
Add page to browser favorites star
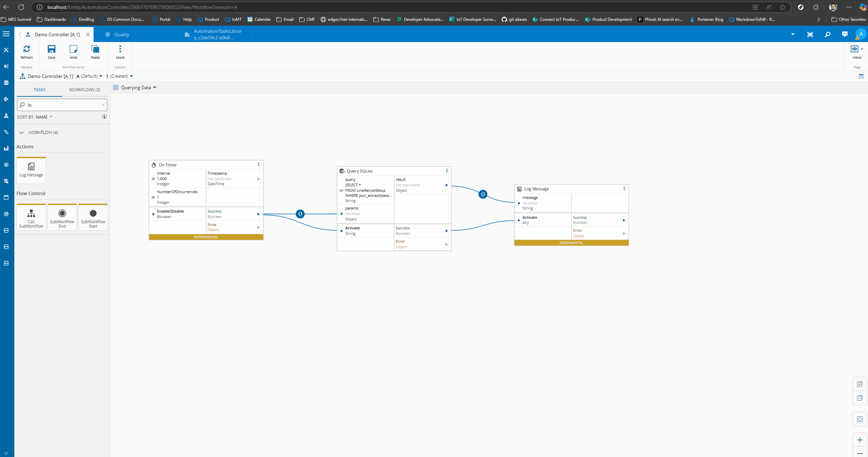point(783,7)
